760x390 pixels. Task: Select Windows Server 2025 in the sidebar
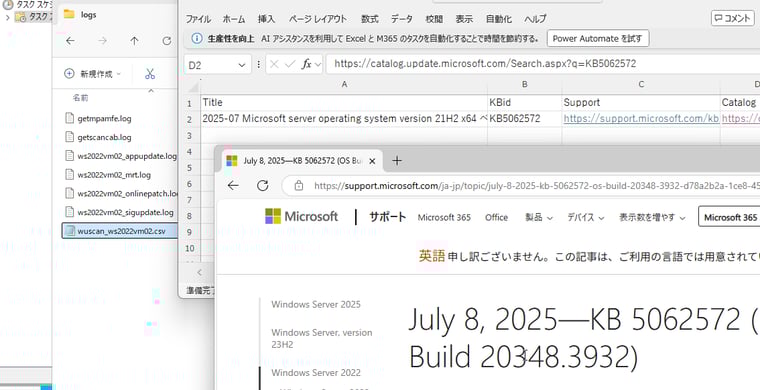(x=316, y=305)
